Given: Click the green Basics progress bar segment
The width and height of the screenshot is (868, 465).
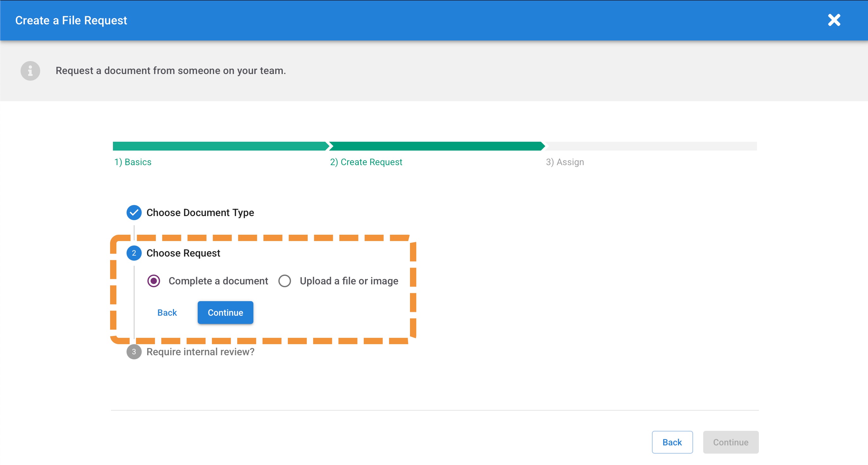Looking at the screenshot, I should tap(219, 146).
